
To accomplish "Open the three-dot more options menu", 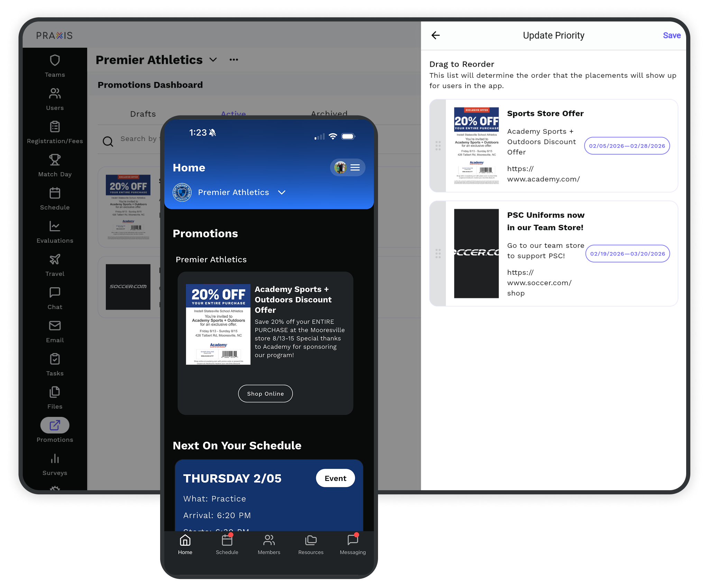I will click(234, 60).
